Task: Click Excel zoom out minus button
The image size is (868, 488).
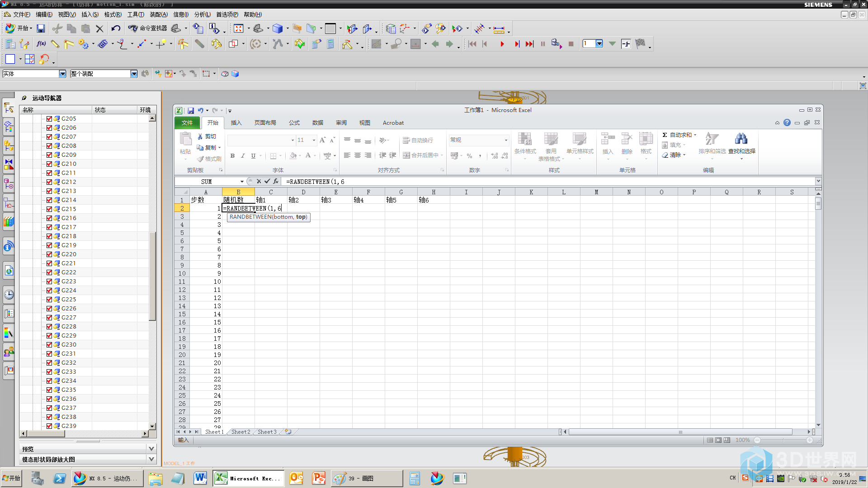Action: [x=757, y=440]
